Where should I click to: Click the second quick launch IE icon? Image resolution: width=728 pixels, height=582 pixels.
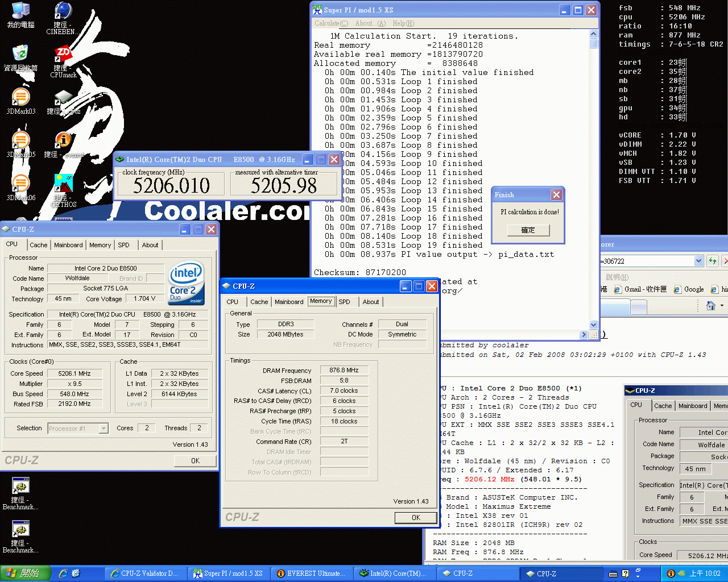coord(76,573)
